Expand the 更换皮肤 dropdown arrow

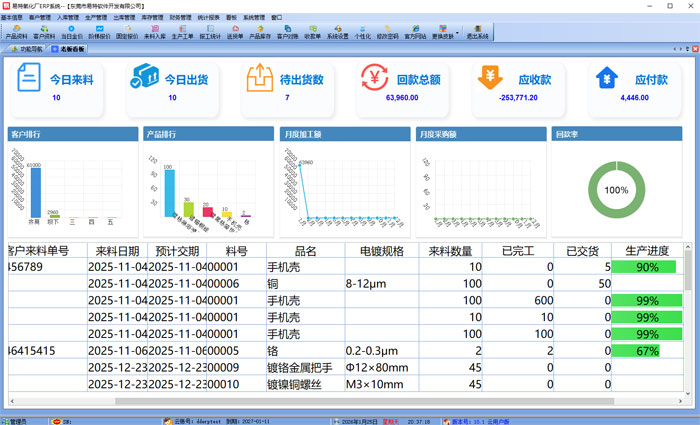tap(457, 30)
